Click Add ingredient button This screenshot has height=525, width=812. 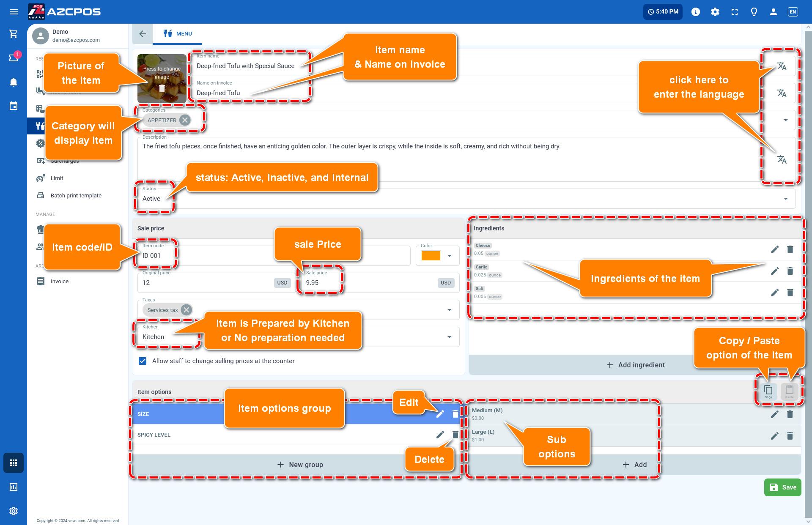pyautogui.click(x=636, y=365)
